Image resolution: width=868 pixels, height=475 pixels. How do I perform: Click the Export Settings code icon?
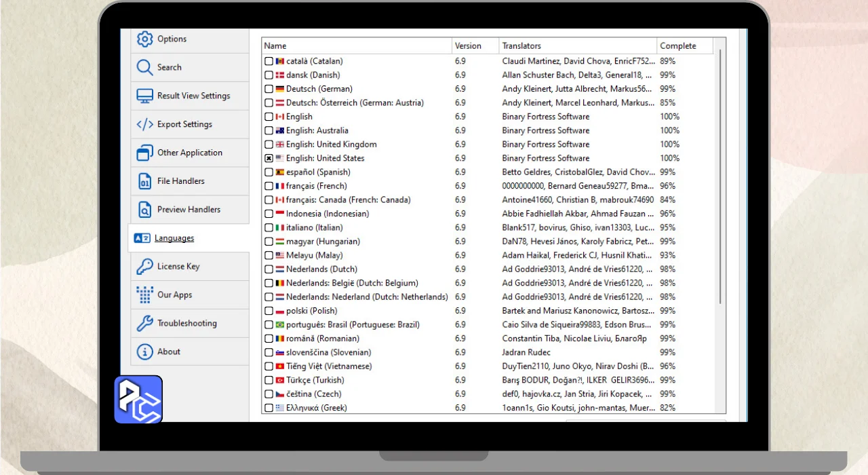(x=144, y=125)
